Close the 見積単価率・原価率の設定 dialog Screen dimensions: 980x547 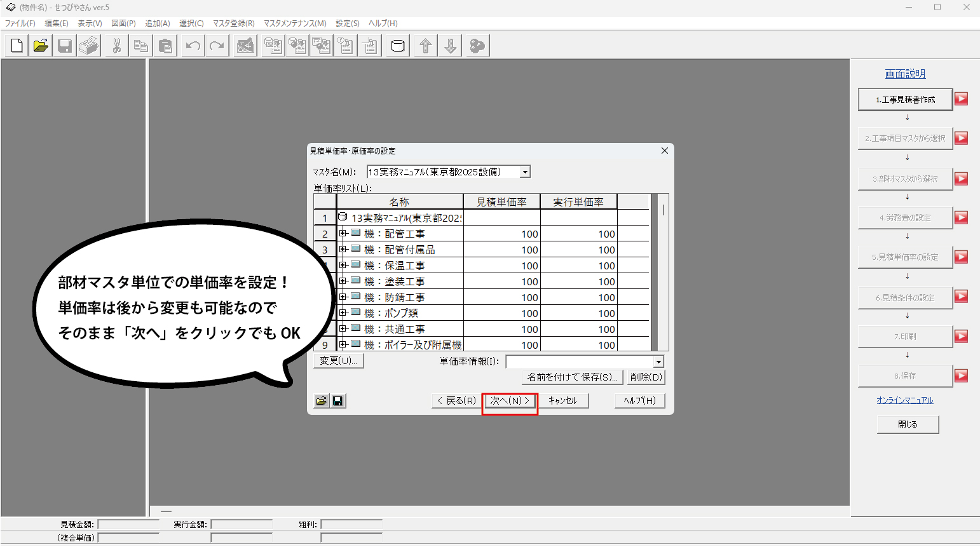click(x=665, y=151)
